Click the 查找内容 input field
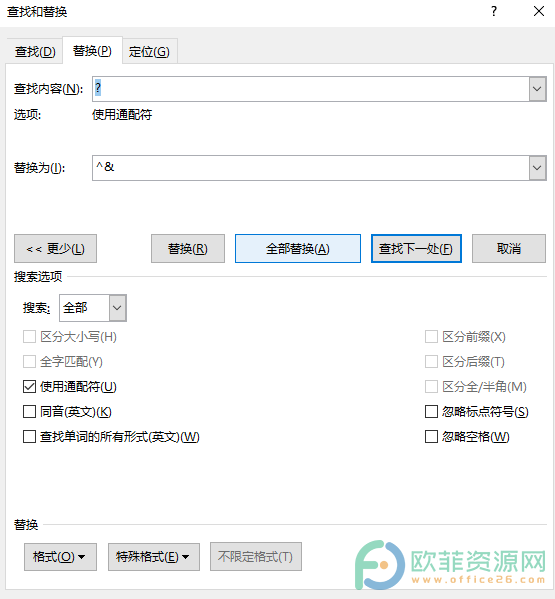Screen dimensions: 555x599 click(310, 89)
